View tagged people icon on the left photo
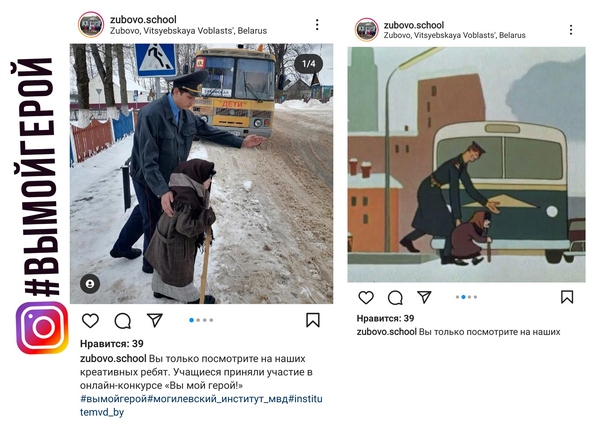 tap(90, 284)
